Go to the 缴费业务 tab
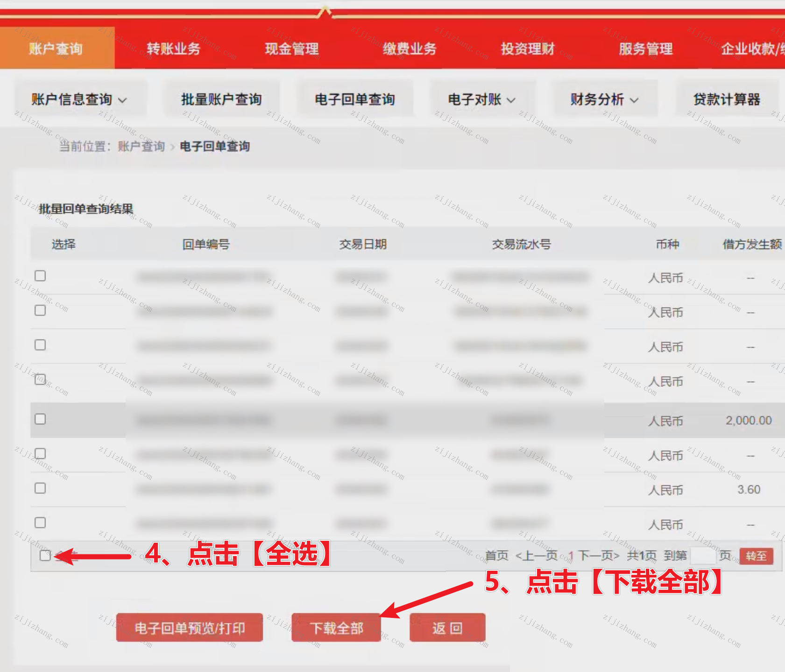The image size is (785, 672). pos(410,49)
